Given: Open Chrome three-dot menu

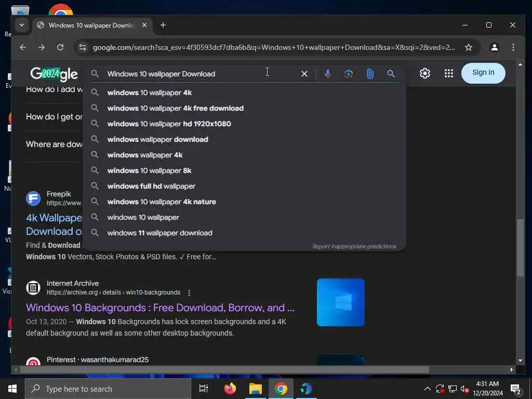Looking at the screenshot, I should click(x=513, y=47).
